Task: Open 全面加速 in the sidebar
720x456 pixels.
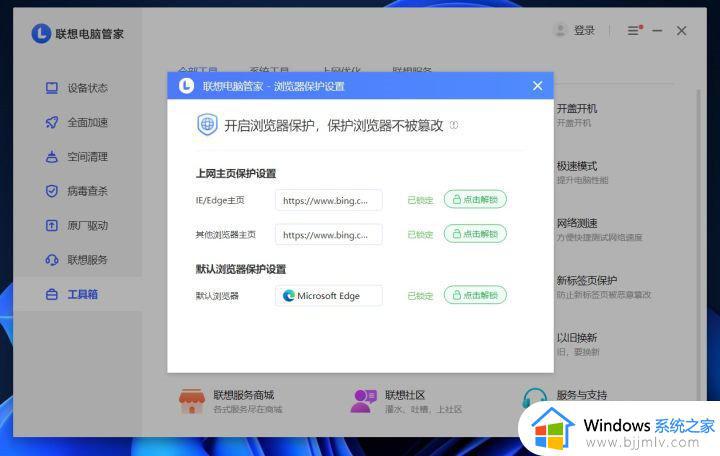Action: [x=77, y=122]
